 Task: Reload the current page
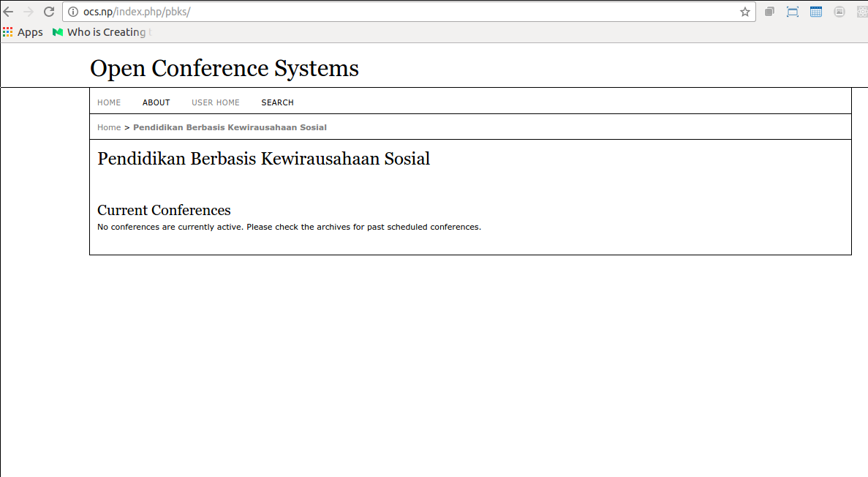pyautogui.click(x=49, y=12)
